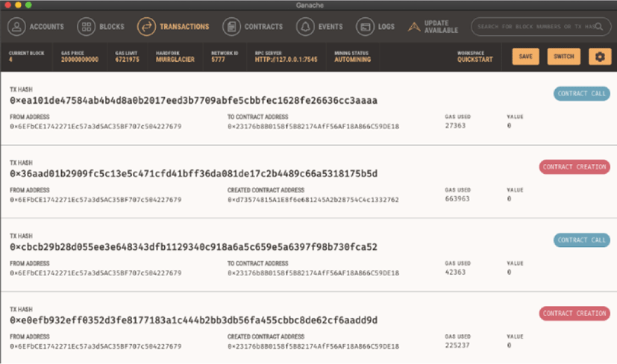Switch to the Blocks tab
617x364 pixels.
(101, 27)
